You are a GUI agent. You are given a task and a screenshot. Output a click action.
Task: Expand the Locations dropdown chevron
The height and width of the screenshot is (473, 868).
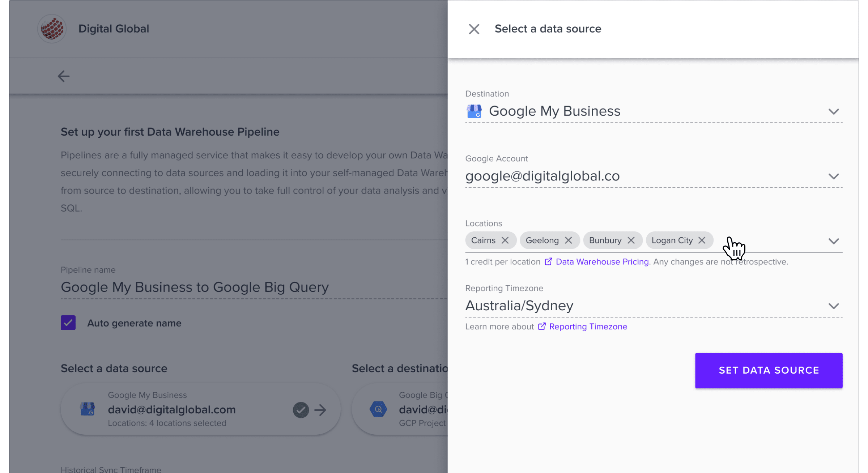834,241
